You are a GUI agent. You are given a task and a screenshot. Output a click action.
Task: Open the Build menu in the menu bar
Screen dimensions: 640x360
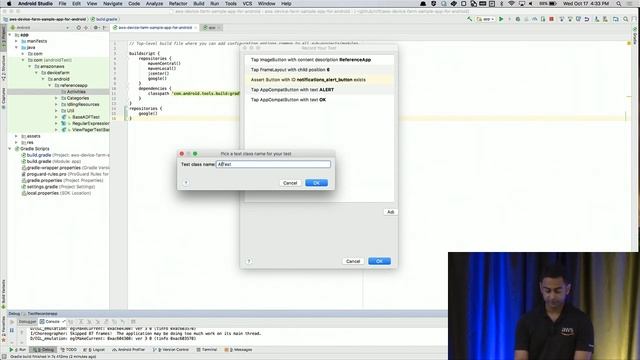tap(199, 4)
